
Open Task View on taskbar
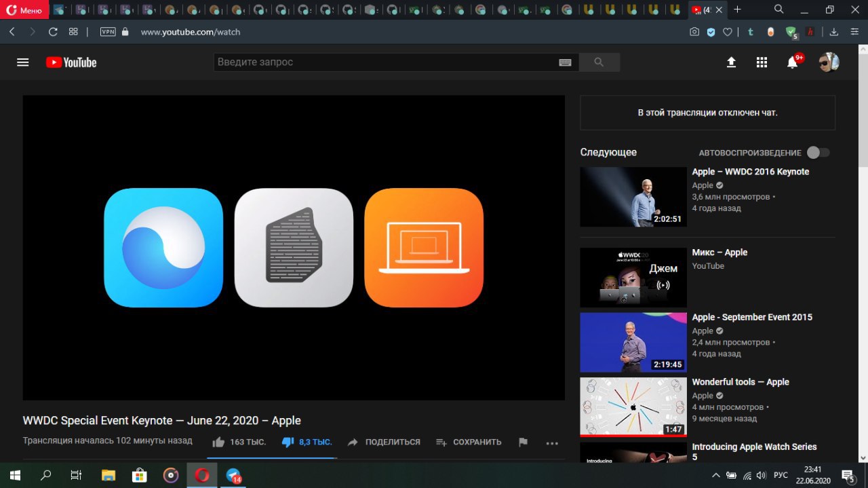pos(76,475)
